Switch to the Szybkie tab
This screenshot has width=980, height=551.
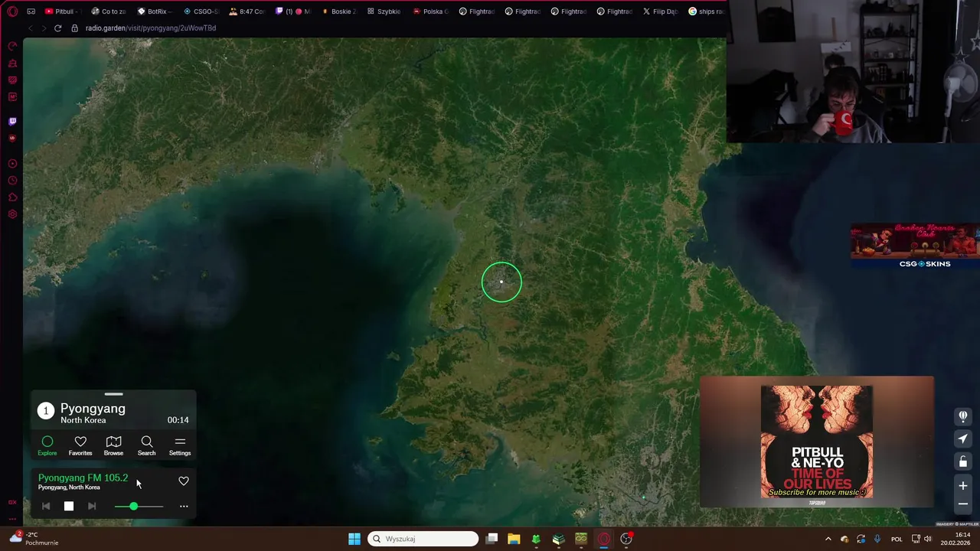point(384,11)
